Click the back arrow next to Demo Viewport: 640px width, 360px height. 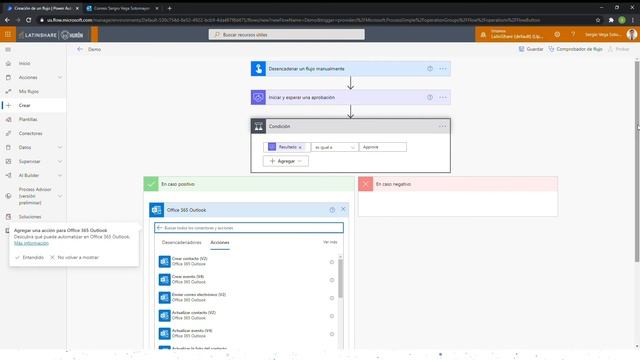[x=80, y=49]
